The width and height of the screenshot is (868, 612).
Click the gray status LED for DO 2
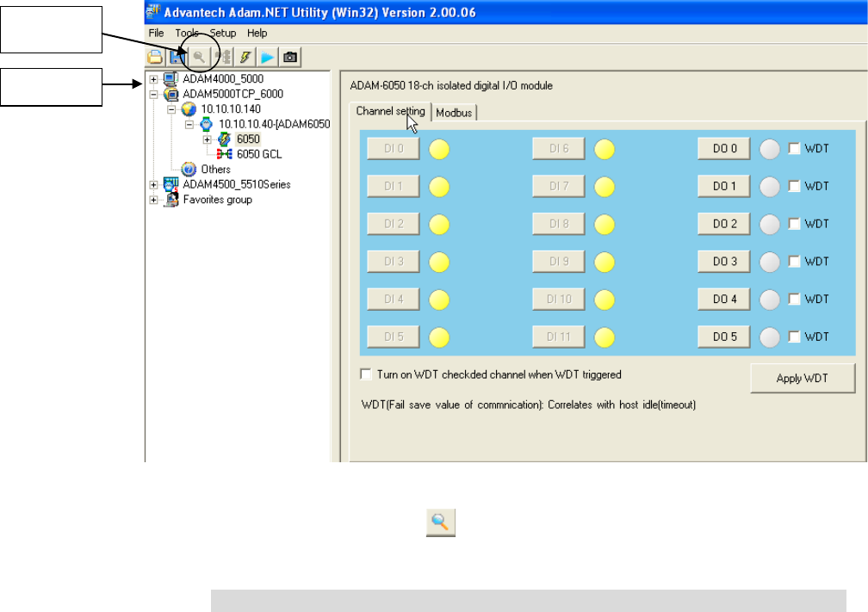point(770,225)
